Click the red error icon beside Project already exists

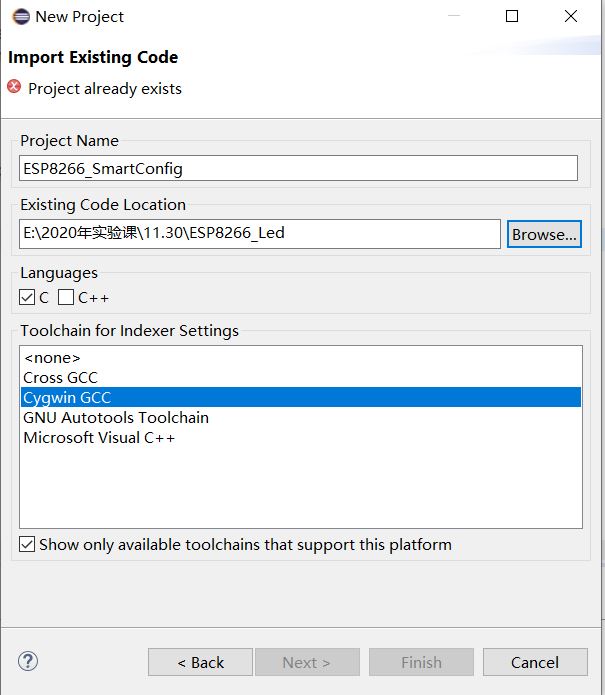click(x=14, y=86)
